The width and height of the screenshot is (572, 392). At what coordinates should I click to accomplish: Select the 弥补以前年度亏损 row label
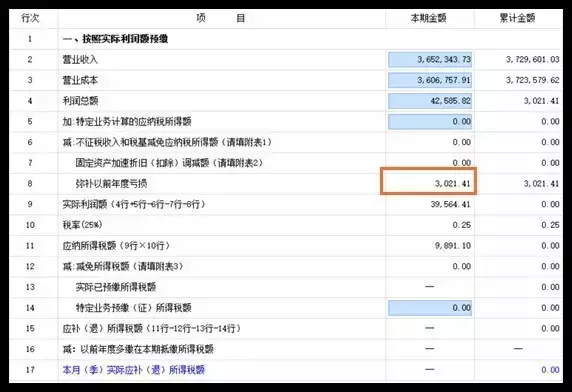111,183
